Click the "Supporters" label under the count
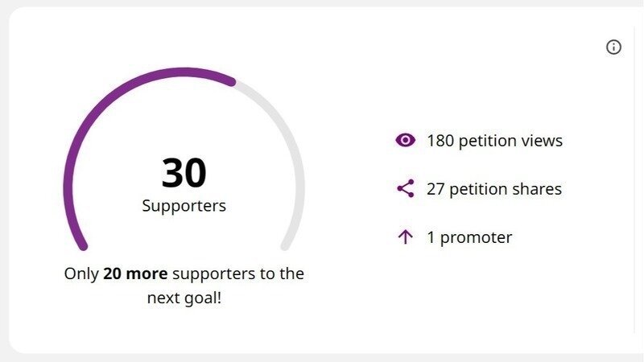The height and width of the screenshot is (362, 644). coord(184,206)
